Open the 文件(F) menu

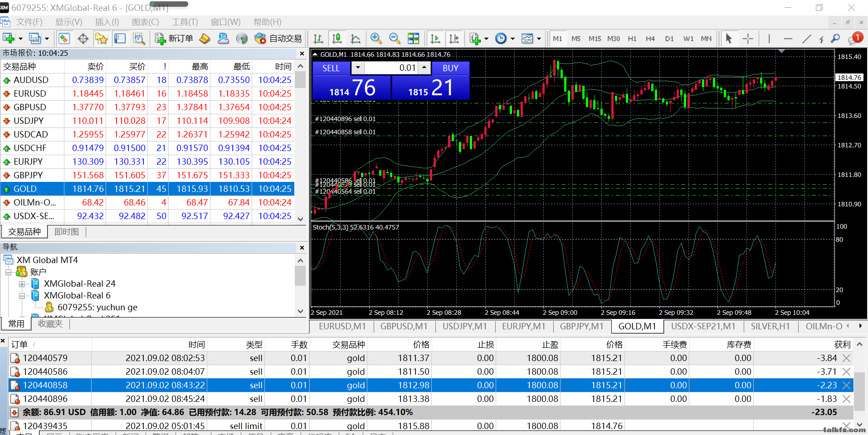pos(29,22)
